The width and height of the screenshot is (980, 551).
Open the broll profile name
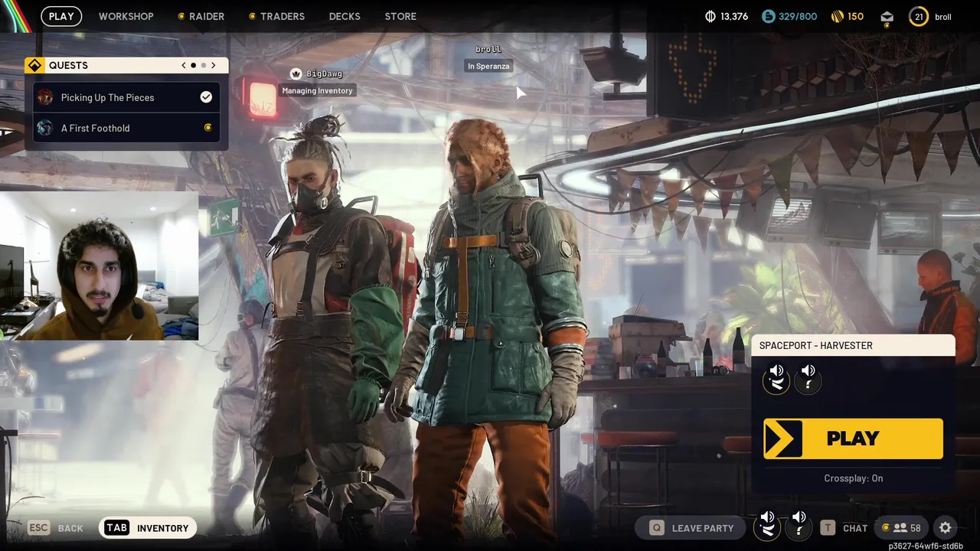point(943,17)
